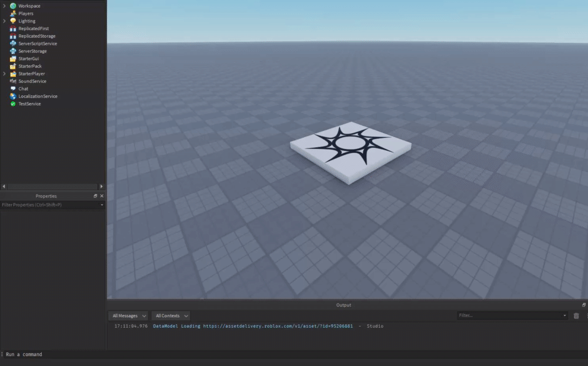Undock the Output panel
Screen dimensions: 588x366
coord(584,305)
